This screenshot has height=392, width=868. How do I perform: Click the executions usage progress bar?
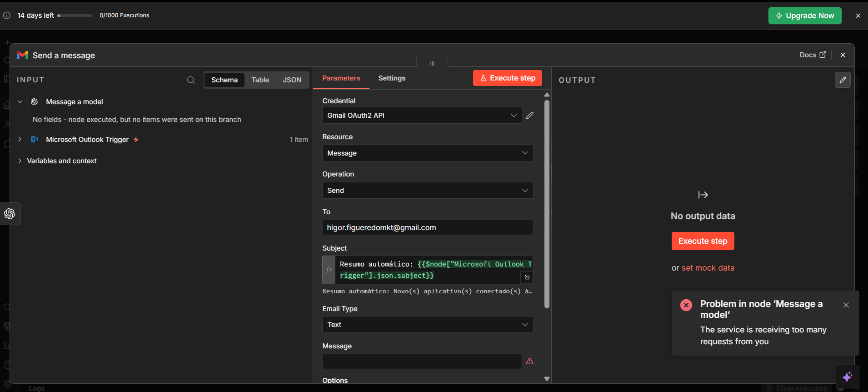[x=75, y=15]
